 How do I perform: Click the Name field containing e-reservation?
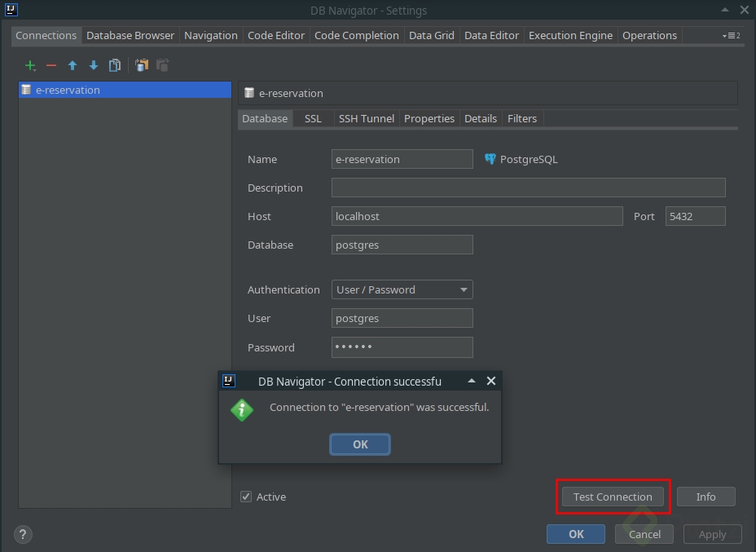tap(402, 159)
